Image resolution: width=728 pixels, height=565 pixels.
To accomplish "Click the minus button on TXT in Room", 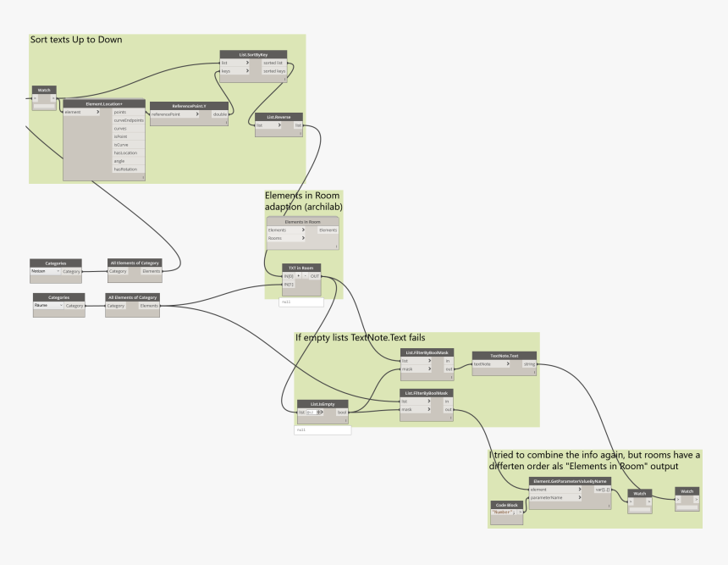I will click(305, 276).
